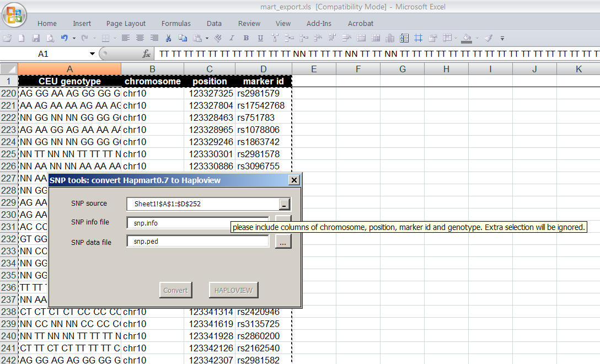Align text right
Image resolution: width=600 pixels, height=364 pixels.
154,38
